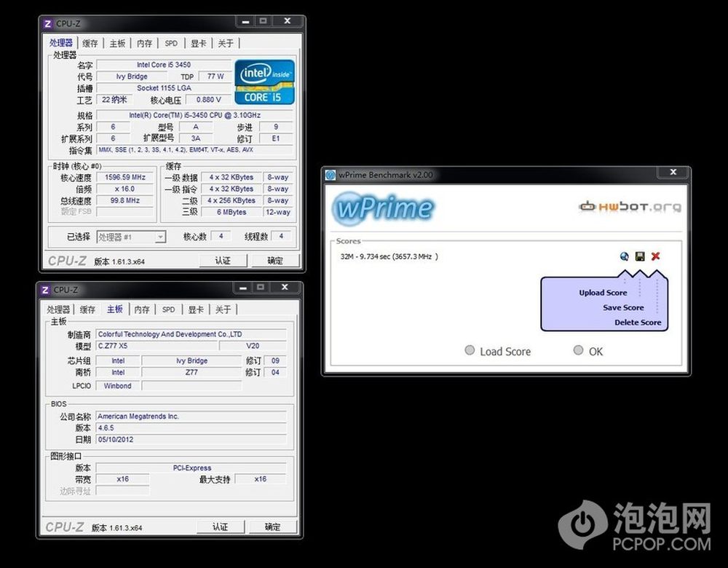Click the floppy disk Save Score icon
The height and width of the screenshot is (568, 728).
pos(640,256)
